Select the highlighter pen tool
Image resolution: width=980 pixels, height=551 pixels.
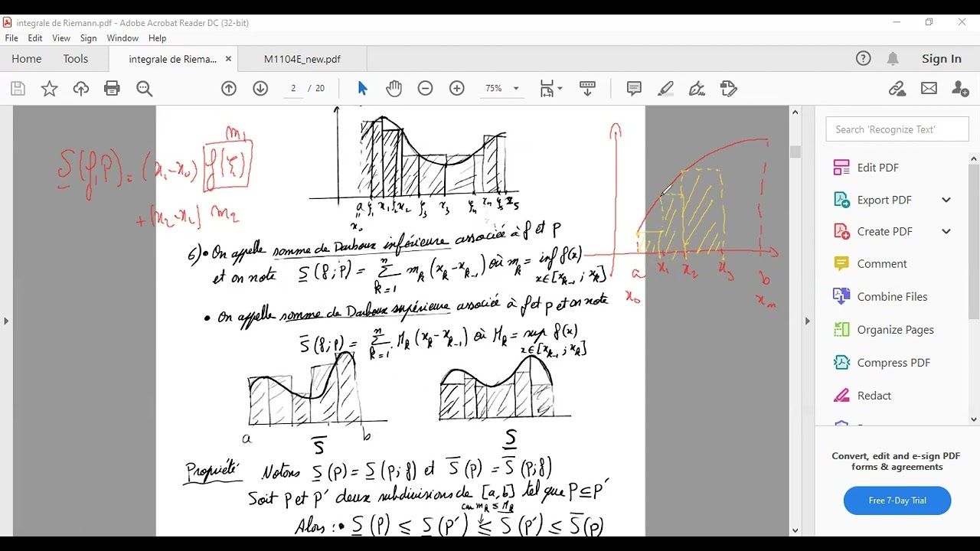tap(665, 89)
